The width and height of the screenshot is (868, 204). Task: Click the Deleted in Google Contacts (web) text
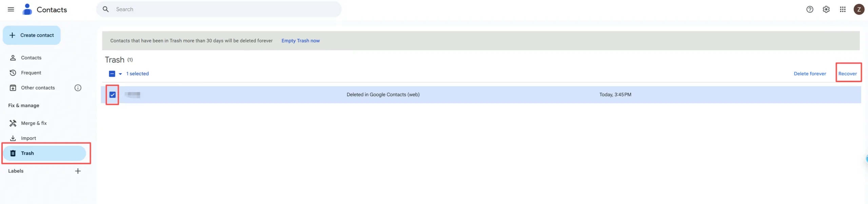point(383,95)
